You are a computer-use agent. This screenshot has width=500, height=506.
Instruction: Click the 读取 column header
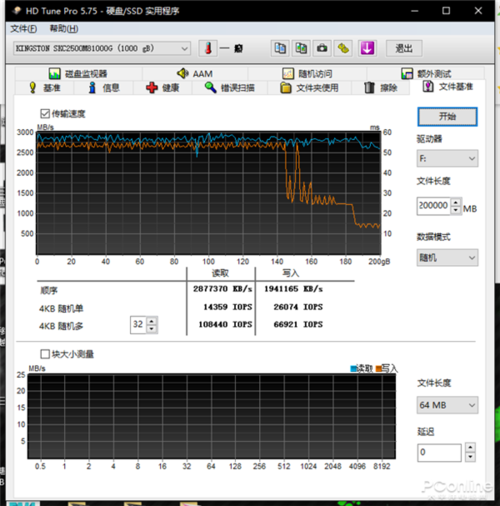[220, 273]
